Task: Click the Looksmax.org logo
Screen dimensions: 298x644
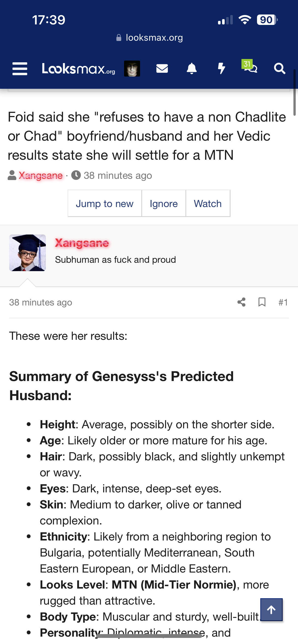Action: (x=78, y=69)
